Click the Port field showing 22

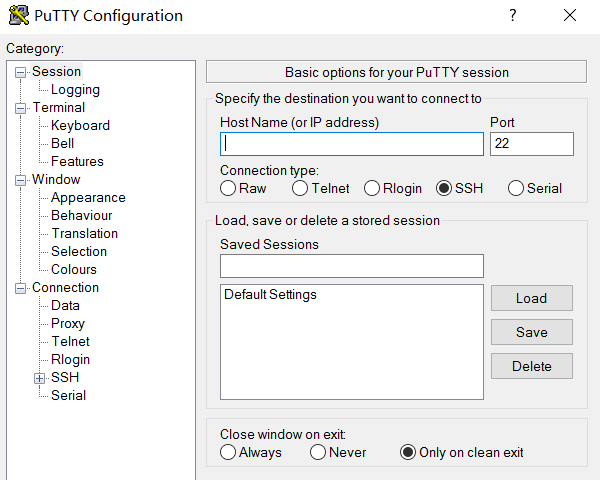tap(532, 144)
